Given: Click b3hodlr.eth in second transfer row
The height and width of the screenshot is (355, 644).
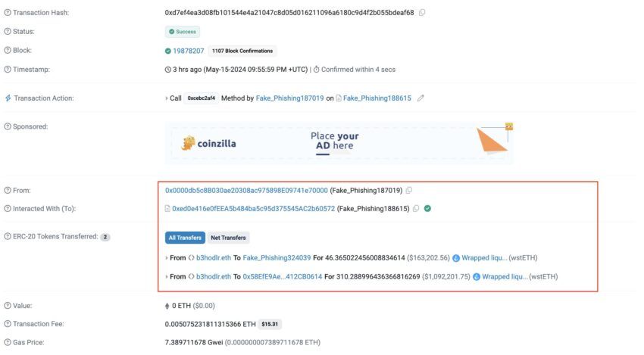Looking at the screenshot, I should [214, 276].
